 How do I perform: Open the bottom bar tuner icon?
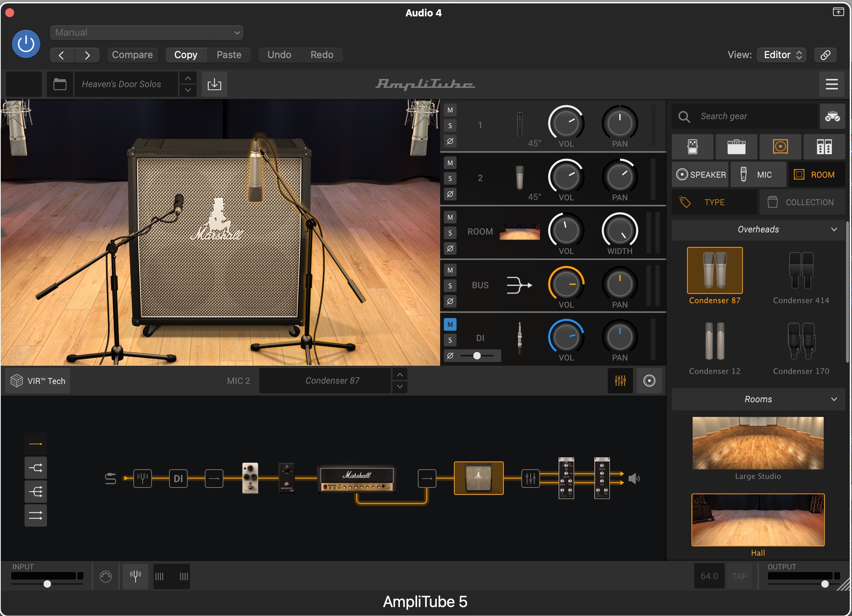coord(136,576)
